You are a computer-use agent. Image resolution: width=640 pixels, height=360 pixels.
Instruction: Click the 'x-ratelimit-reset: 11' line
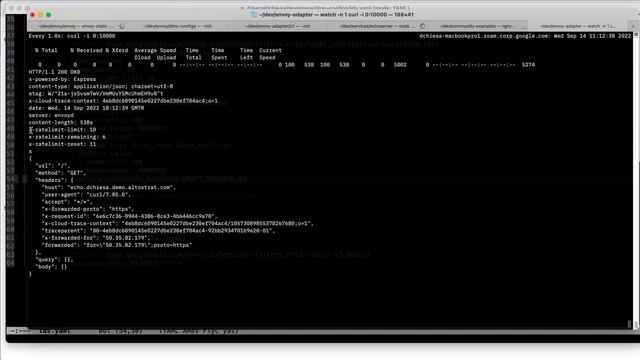(x=62, y=144)
